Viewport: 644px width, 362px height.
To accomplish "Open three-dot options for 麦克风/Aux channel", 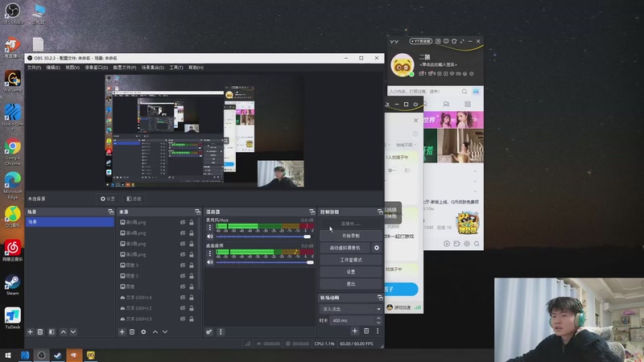I will 210,228.
